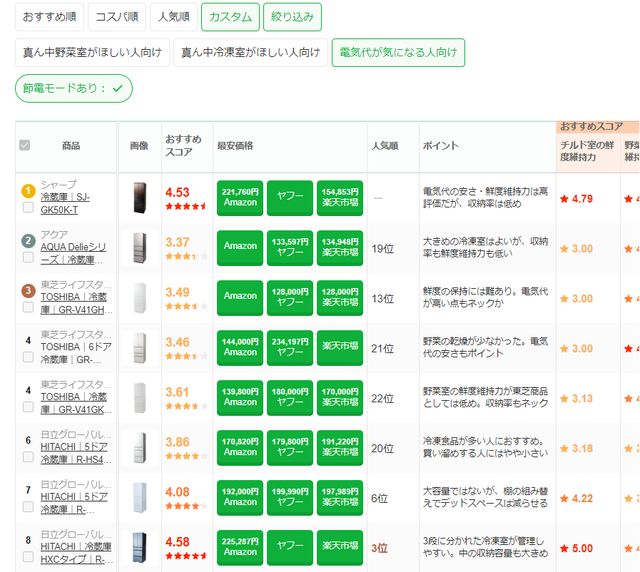Toggle the 節電モードあり filter chip
This screenshot has height=572, width=640.
tap(74, 89)
